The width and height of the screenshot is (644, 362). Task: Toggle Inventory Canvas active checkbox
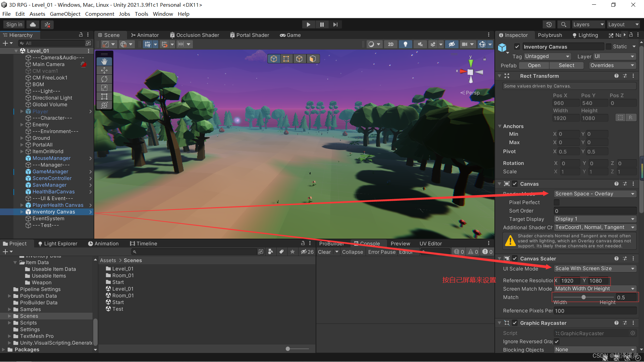click(x=517, y=47)
